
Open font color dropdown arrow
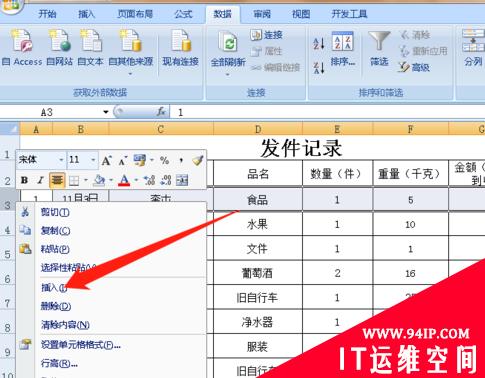[x=136, y=180]
